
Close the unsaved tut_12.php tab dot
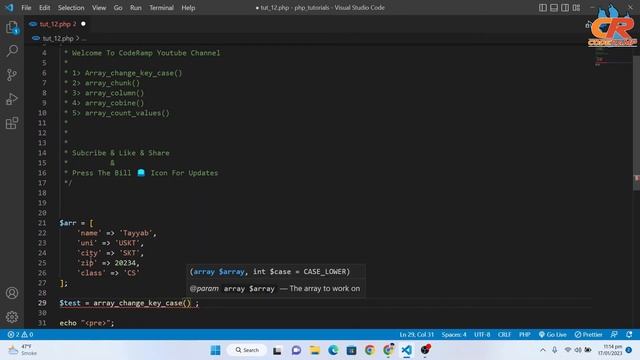pyautogui.click(x=83, y=24)
